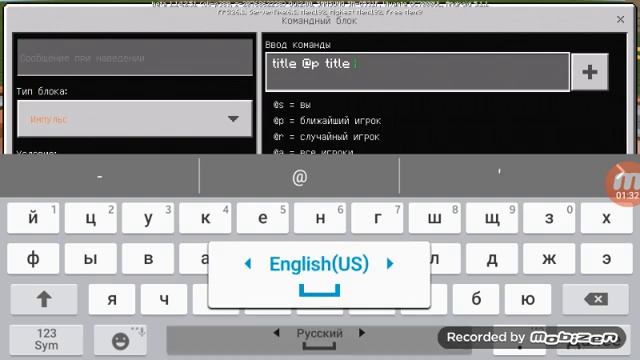
Task: Tap the backspace key
Action: 596,299
